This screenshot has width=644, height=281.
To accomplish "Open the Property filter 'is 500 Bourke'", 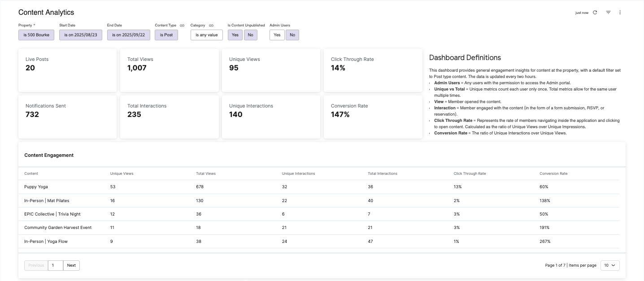I will [36, 35].
